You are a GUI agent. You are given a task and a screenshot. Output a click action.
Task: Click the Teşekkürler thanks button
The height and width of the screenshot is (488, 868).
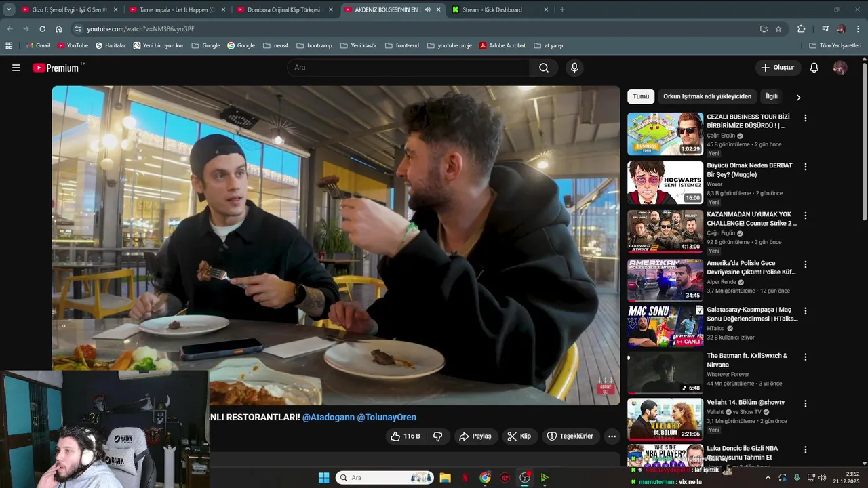[x=570, y=436]
